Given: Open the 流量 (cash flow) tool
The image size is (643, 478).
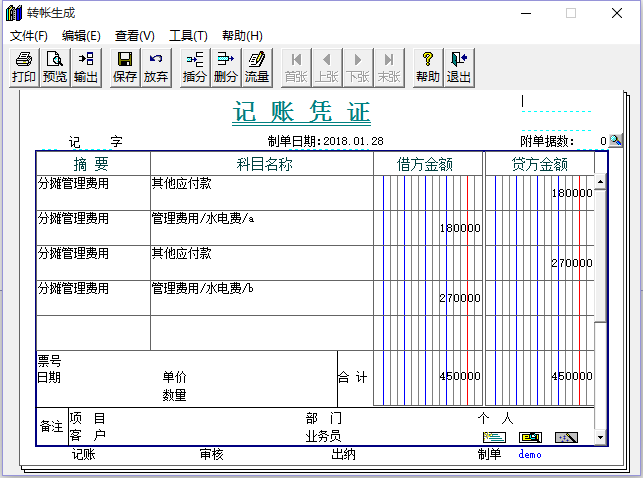Looking at the screenshot, I should pos(257,67).
